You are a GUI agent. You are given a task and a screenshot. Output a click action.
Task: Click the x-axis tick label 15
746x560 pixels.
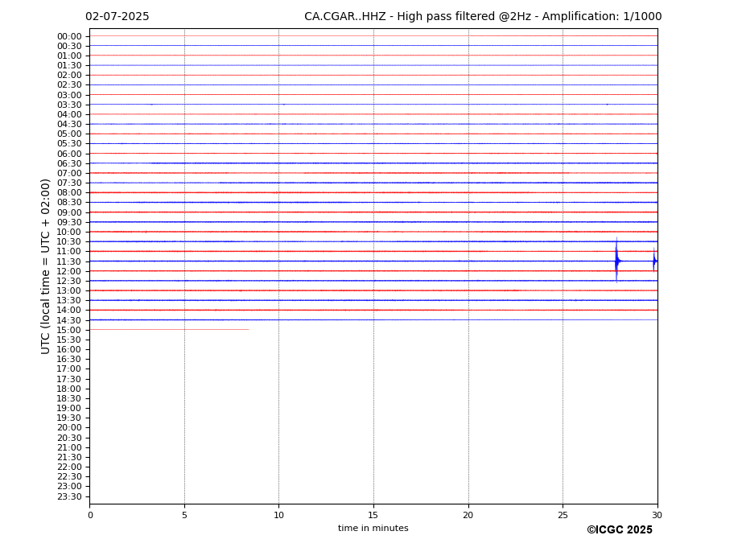click(x=373, y=515)
